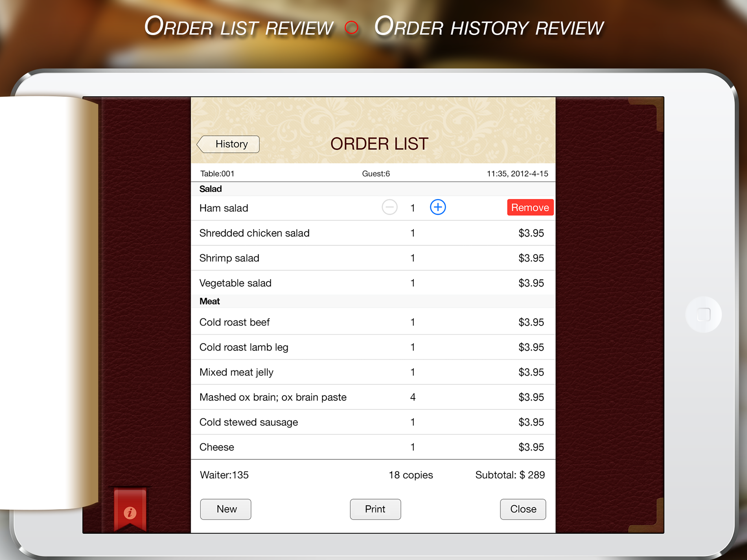Decrease Ham salad quantity with minus icon
The height and width of the screenshot is (560, 747).
(x=389, y=207)
